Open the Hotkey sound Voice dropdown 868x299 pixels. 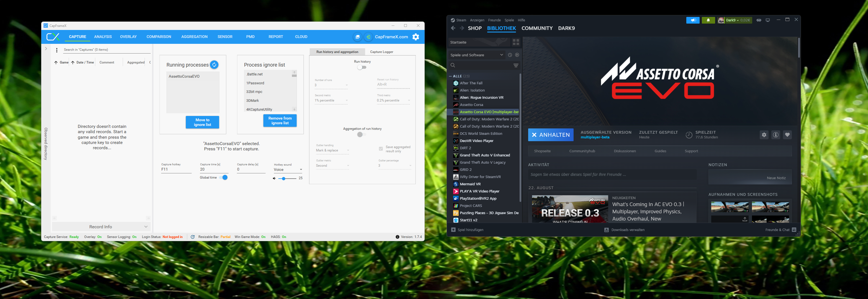(288, 170)
